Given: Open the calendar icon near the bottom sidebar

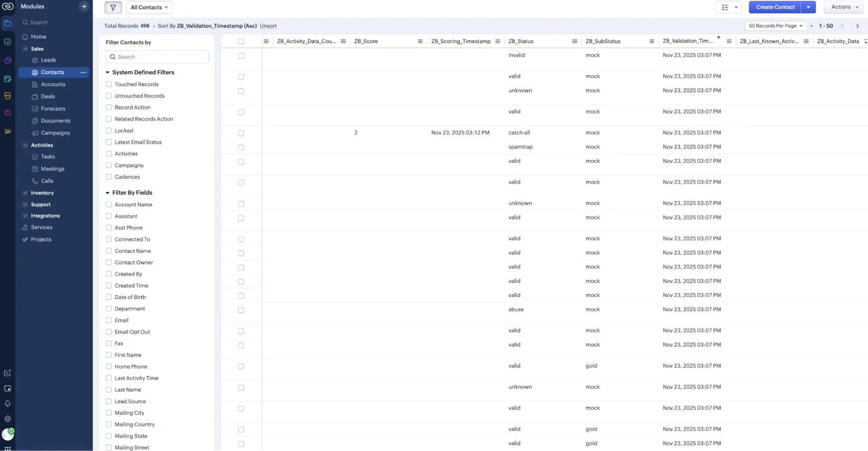Looking at the screenshot, I should point(7,388).
